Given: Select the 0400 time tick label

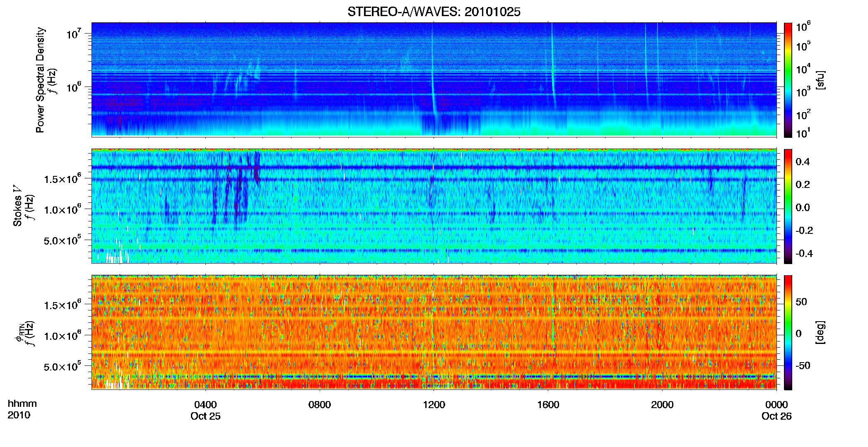Looking at the screenshot, I should coord(205,405).
